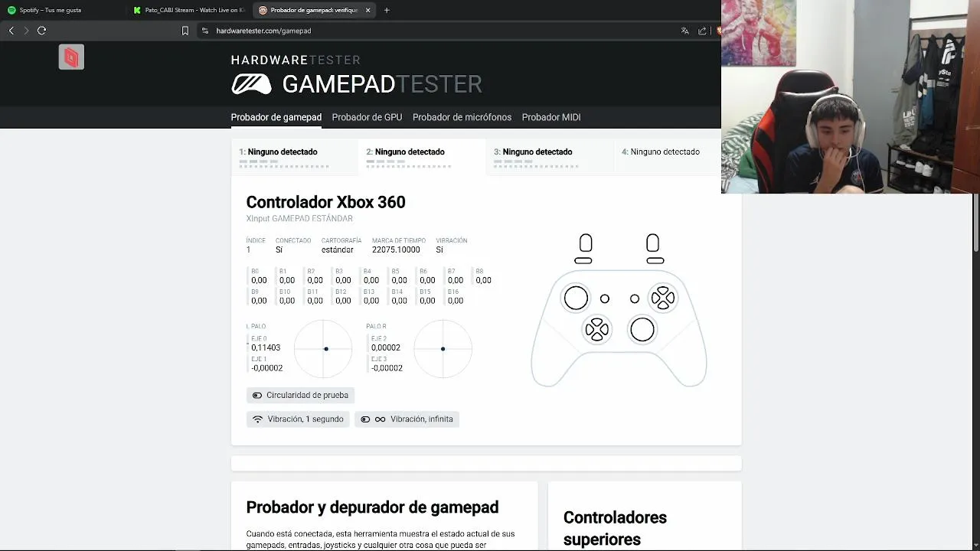Go back using the browser back arrow
The height and width of the screenshot is (551, 980).
click(11, 31)
